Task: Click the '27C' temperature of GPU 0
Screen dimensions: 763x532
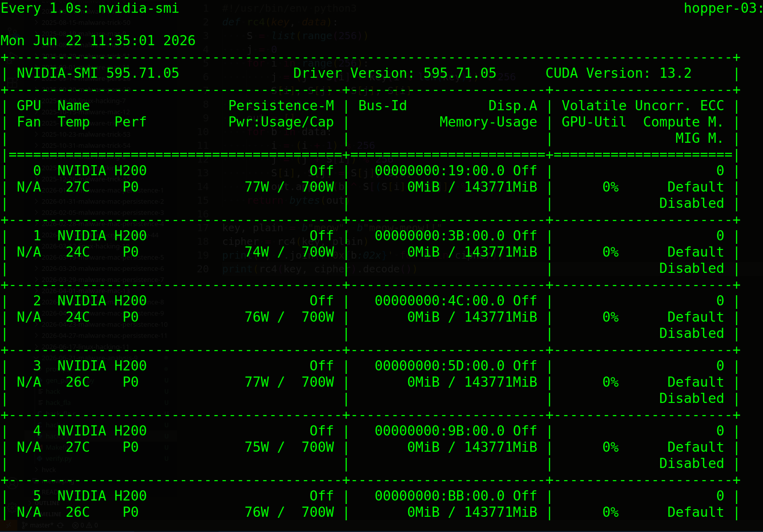Action: [78, 187]
